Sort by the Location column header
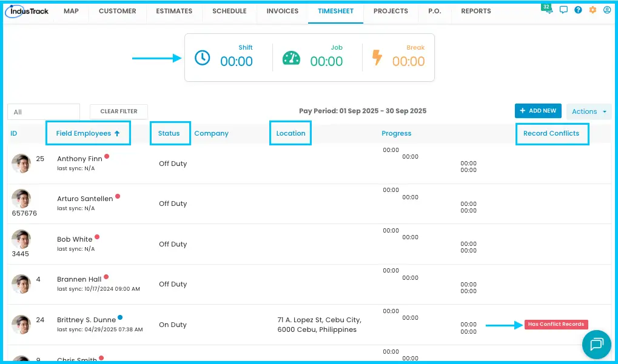Image resolution: width=618 pixels, height=364 pixels. coord(291,133)
